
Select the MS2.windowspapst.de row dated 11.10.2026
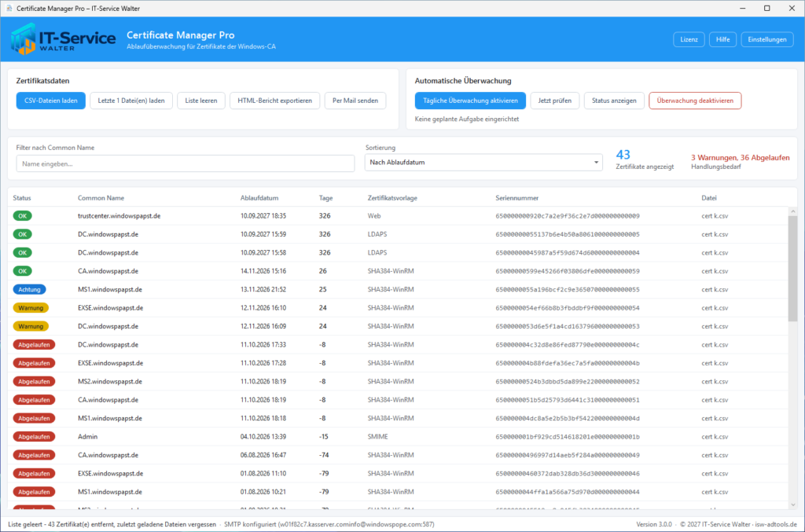click(398, 382)
